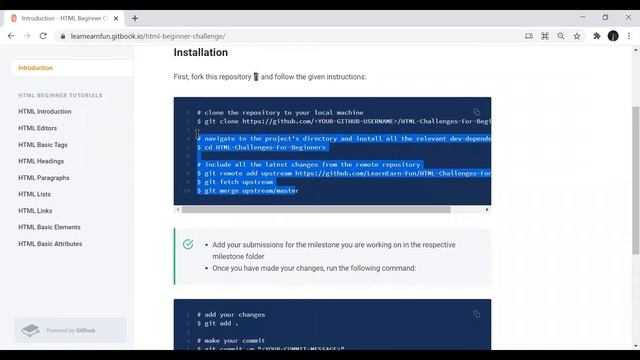
Task: Click the HTML BEGINNER TUTORIALS header
Action: [60, 96]
